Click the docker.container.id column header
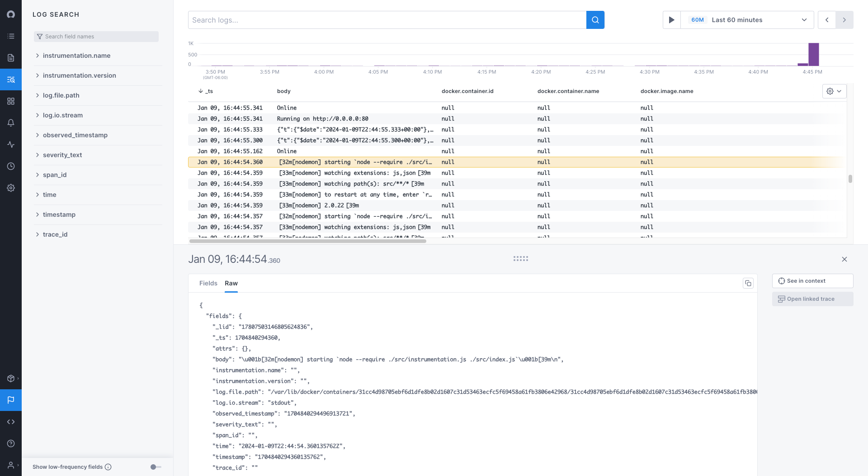 pyautogui.click(x=467, y=91)
